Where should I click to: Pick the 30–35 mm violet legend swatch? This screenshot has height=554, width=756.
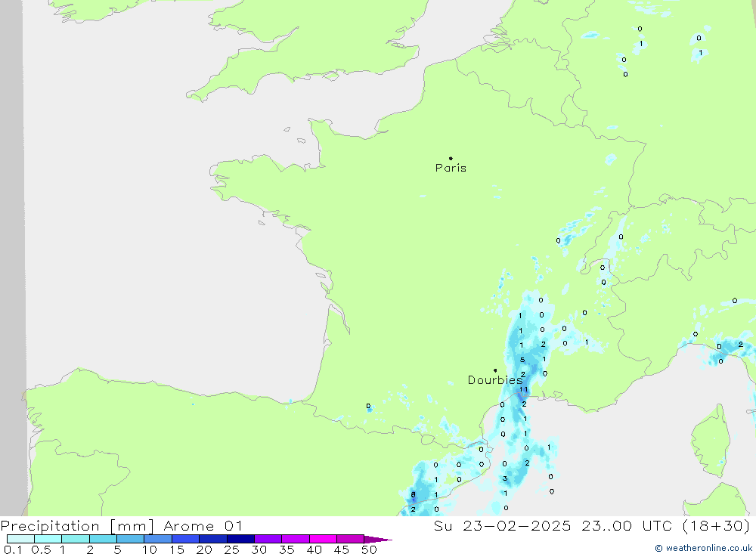click(x=268, y=539)
